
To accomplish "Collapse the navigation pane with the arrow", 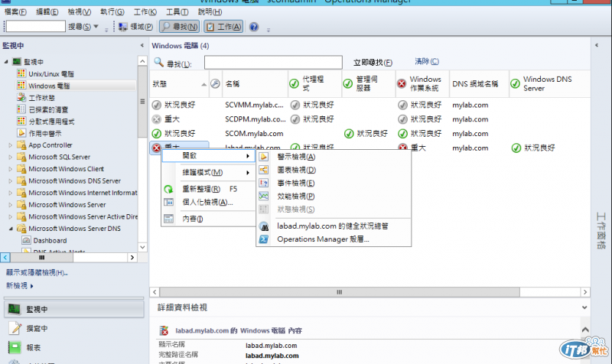I will [142, 46].
